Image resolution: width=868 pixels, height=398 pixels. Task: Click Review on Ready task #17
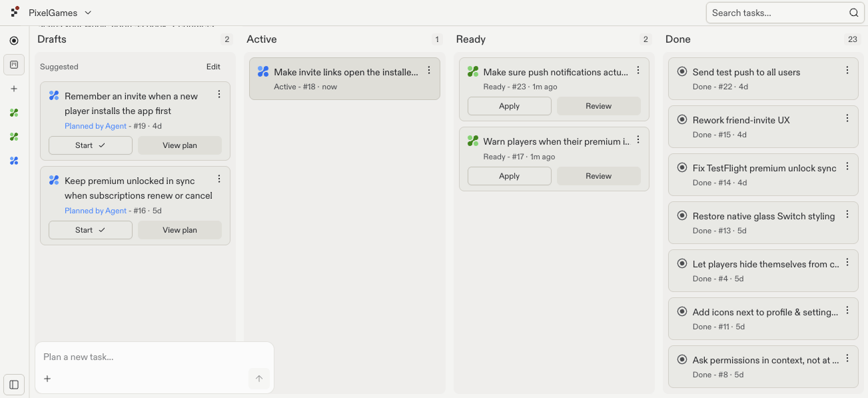tap(599, 176)
